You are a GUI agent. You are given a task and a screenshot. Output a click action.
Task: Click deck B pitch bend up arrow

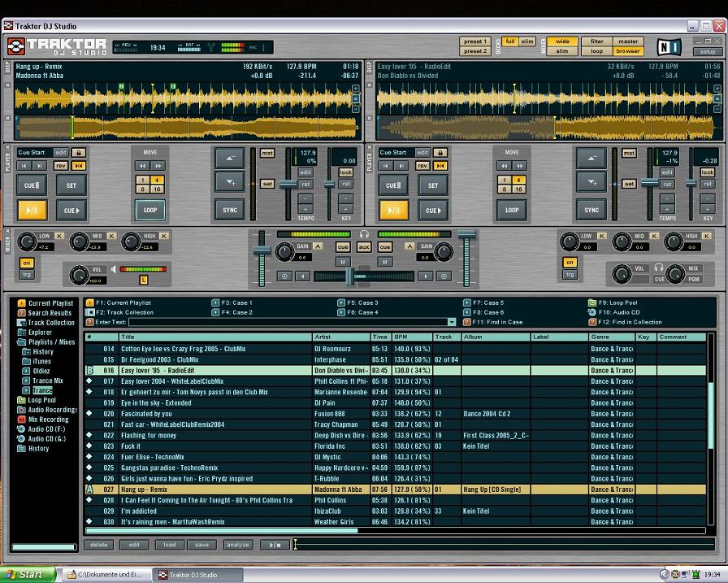pyautogui.click(x=591, y=159)
